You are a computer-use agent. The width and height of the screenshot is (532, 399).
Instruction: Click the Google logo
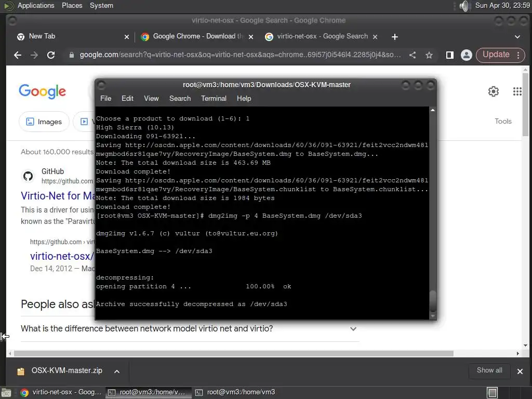click(x=43, y=91)
